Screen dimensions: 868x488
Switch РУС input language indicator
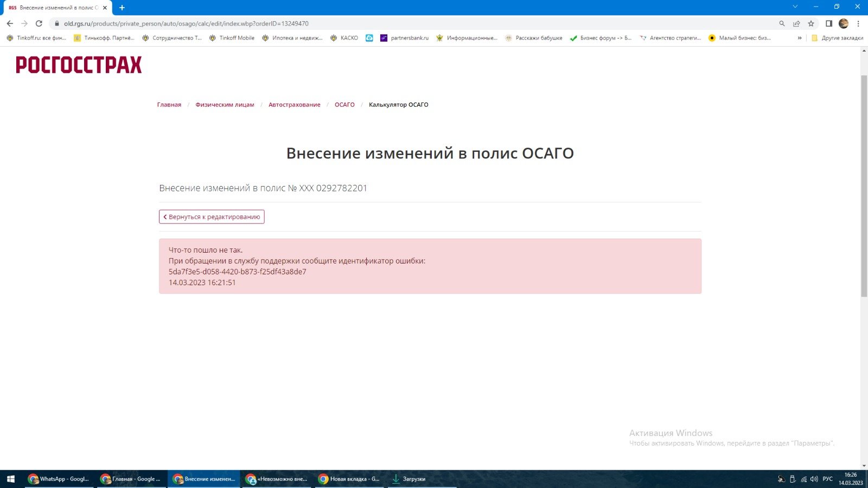[x=827, y=479]
